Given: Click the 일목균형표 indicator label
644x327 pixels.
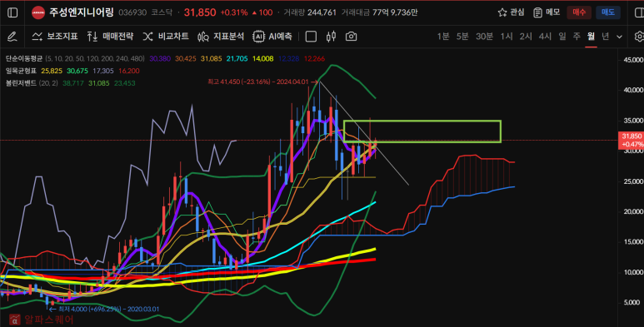Looking at the screenshot, I should point(21,71).
